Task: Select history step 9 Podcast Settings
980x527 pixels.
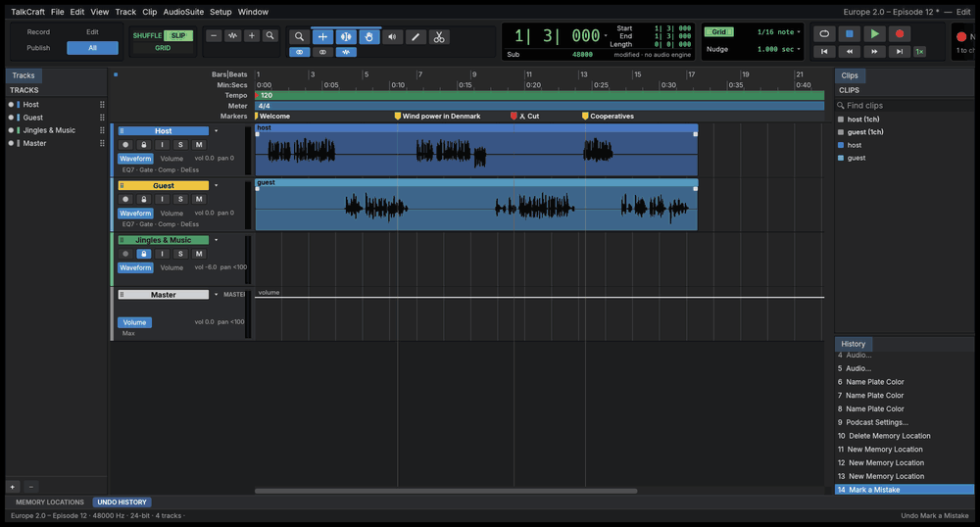Action: (x=905, y=423)
